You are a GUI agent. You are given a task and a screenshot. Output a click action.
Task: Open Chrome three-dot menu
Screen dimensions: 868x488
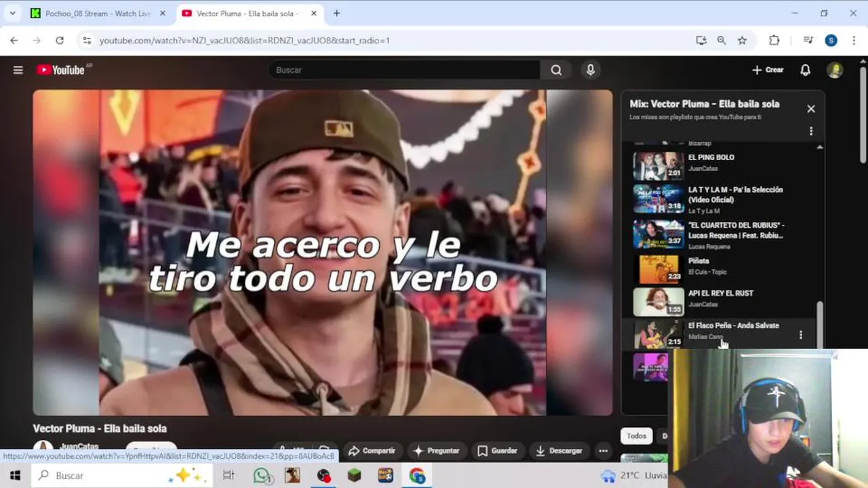pyautogui.click(x=854, y=41)
